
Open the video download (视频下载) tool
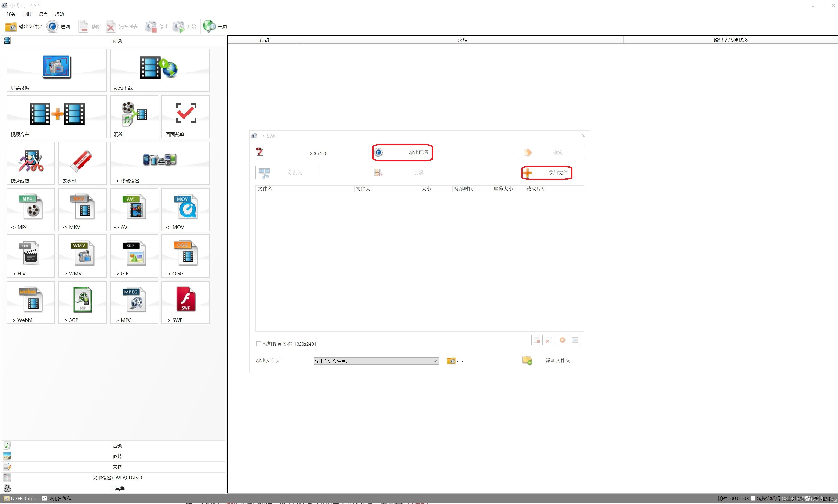pyautogui.click(x=160, y=70)
